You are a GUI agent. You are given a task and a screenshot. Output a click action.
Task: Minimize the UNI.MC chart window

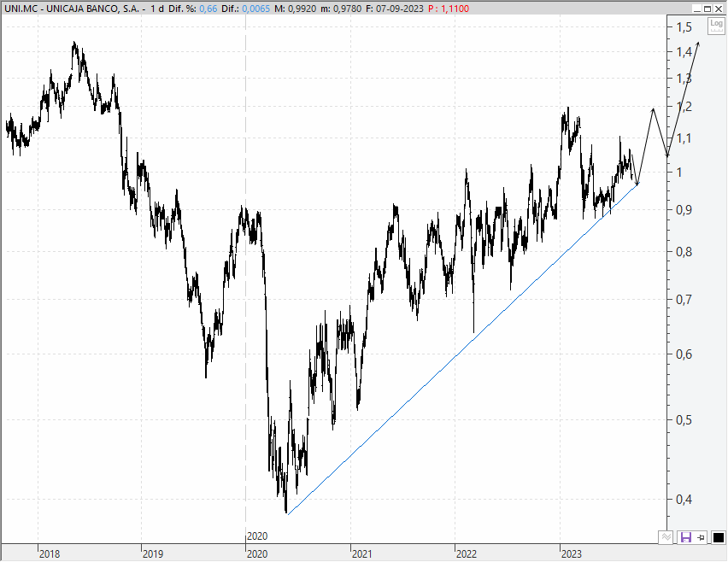tap(696, 9)
